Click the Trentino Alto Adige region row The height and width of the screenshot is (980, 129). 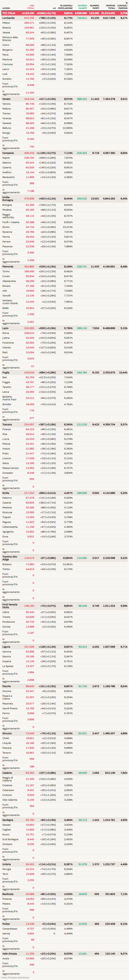tap(9, 558)
